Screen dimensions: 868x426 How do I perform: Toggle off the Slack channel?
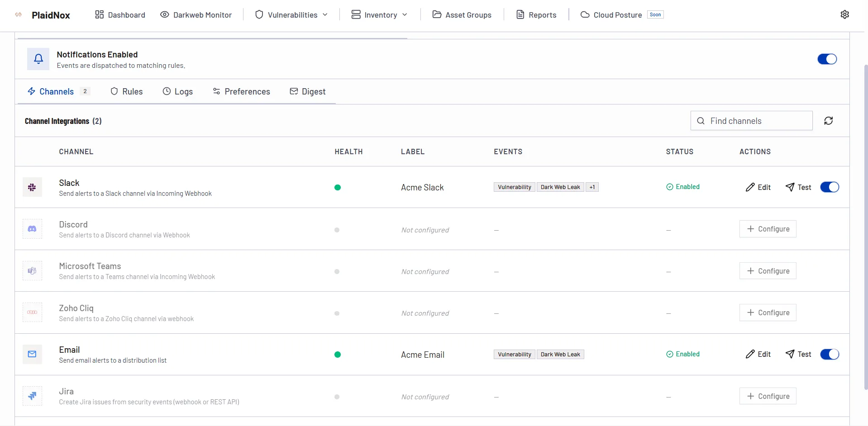[830, 187]
